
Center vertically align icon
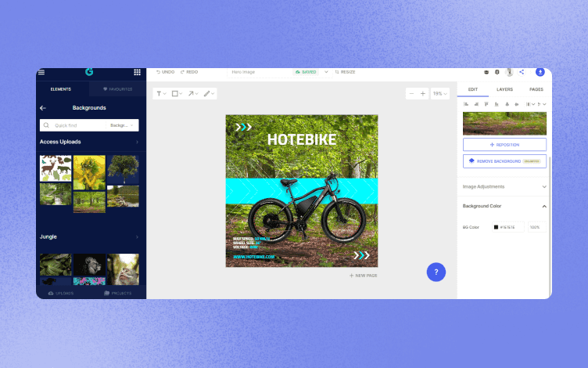point(517,104)
